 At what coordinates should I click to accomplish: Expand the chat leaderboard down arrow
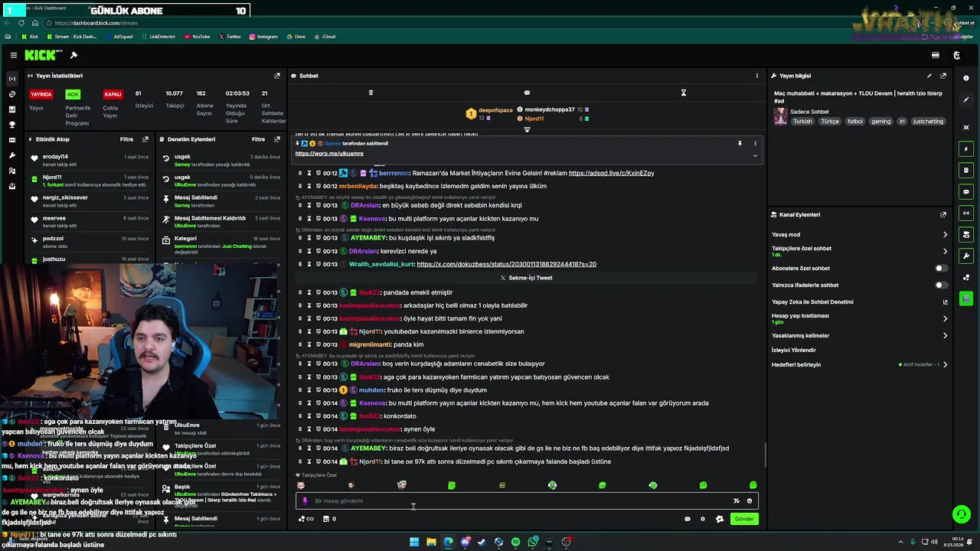click(527, 130)
